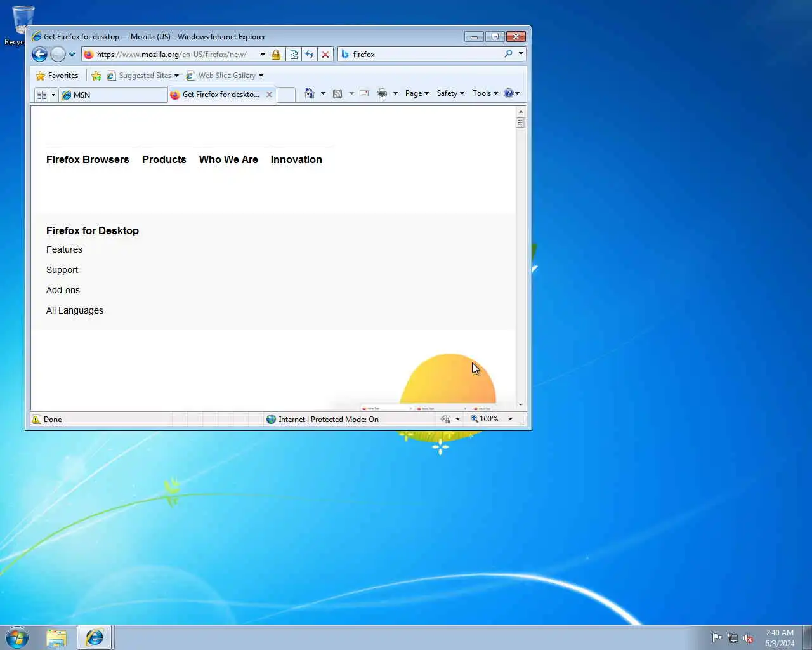Open the Safety menu
This screenshot has height=650, width=812.
coord(450,93)
